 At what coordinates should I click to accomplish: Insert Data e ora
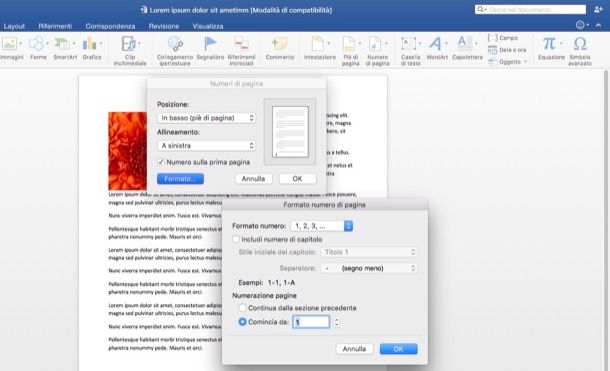[507, 50]
